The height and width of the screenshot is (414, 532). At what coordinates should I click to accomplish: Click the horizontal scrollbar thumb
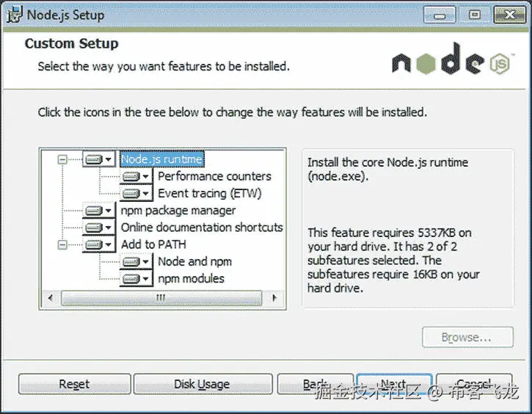point(161,298)
